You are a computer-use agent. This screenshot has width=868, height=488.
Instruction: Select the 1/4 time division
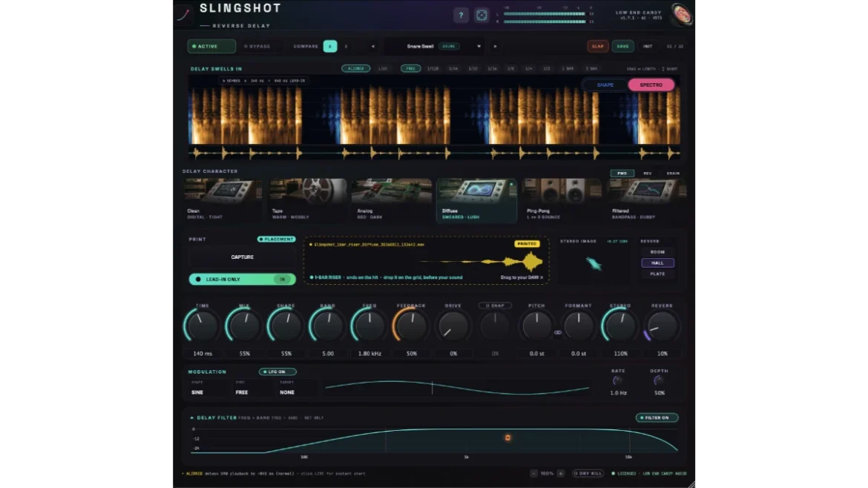(x=529, y=69)
